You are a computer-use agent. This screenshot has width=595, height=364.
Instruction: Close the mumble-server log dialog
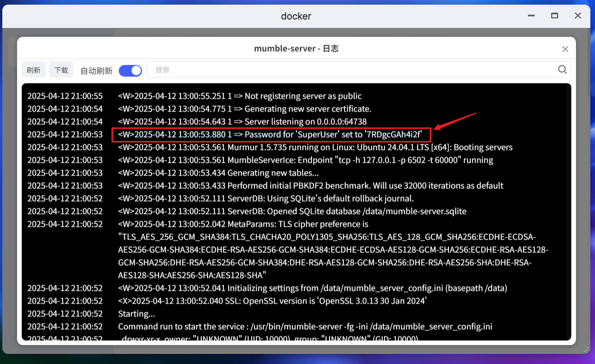pos(565,49)
